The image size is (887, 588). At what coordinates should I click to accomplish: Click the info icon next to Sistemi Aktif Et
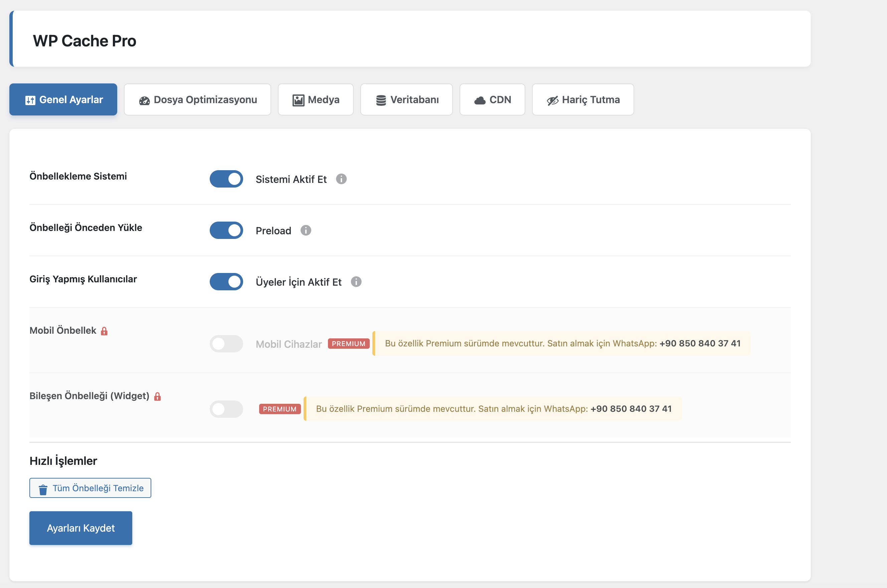click(341, 179)
